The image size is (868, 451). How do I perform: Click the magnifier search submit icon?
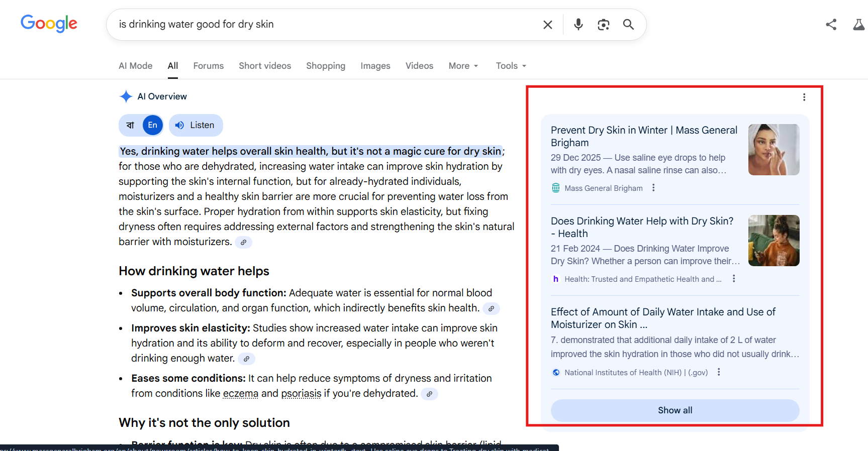pyautogui.click(x=628, y=25)
